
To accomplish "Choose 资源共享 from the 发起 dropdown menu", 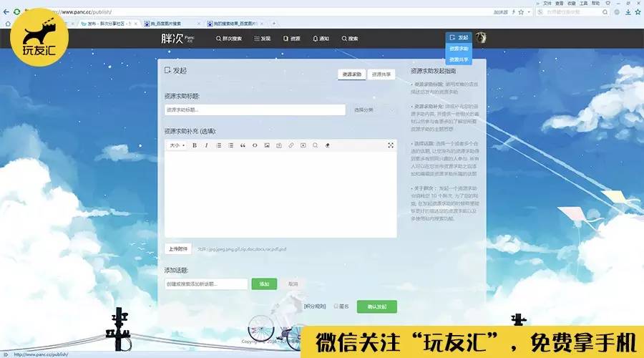I will [459, 59].
